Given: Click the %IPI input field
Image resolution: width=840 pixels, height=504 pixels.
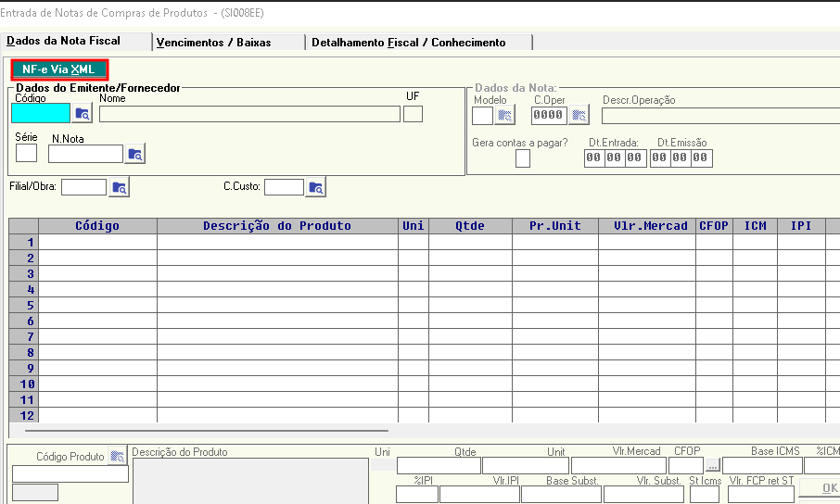Looking at the screenshot, I should (x=417, y=495).
